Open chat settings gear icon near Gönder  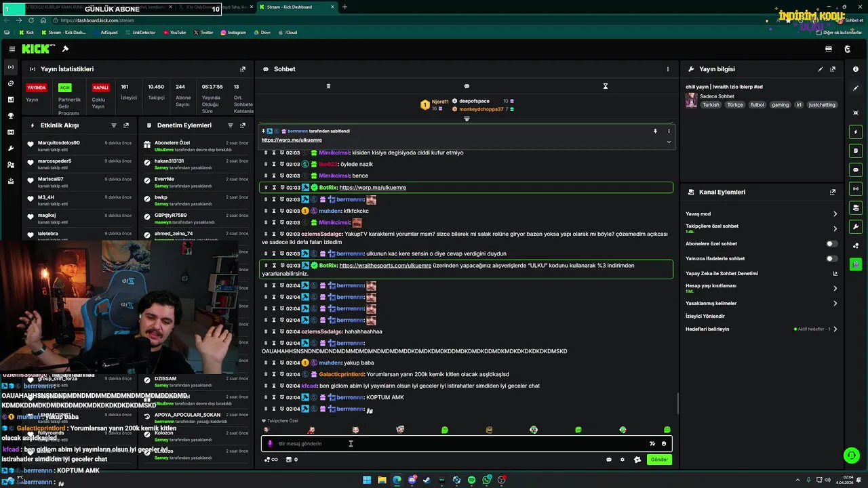[x=623, y=460]
